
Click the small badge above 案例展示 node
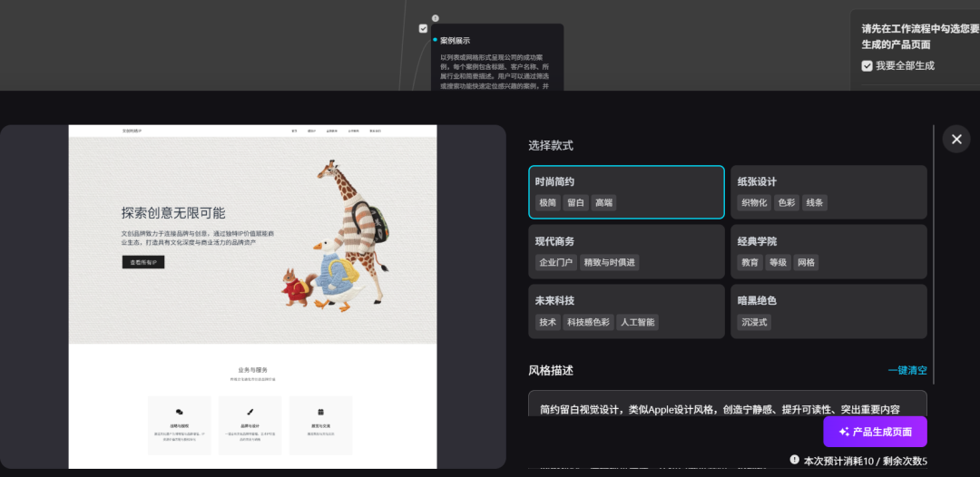pyautogui.click(x=435, y=18)
